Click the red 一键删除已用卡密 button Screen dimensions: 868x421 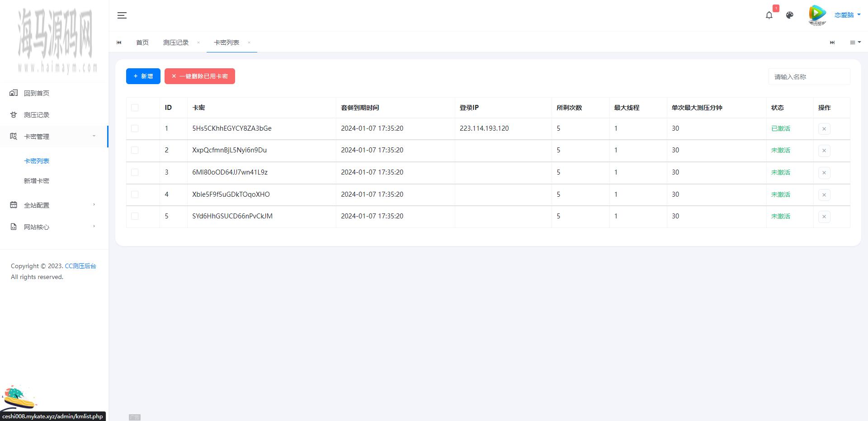tap(199, 76)
